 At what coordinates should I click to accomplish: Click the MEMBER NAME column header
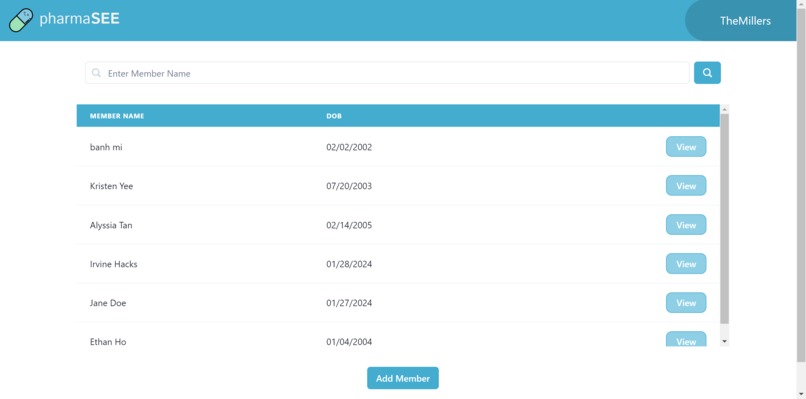point(117,116)
